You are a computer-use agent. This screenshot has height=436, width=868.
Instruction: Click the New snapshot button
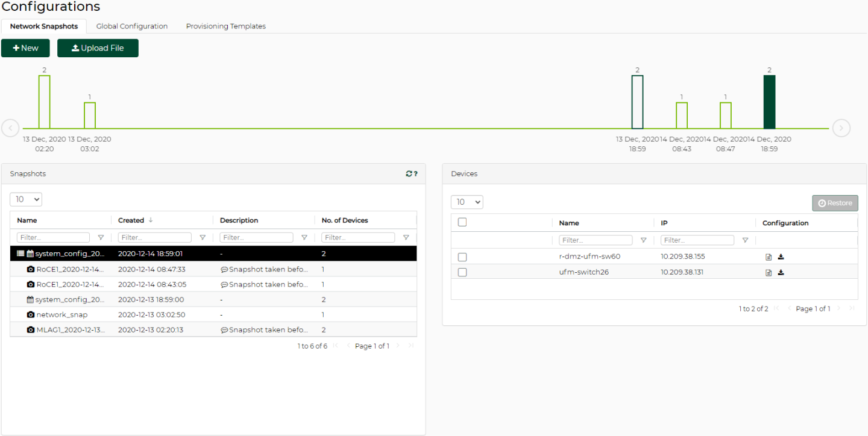point(25,48)
